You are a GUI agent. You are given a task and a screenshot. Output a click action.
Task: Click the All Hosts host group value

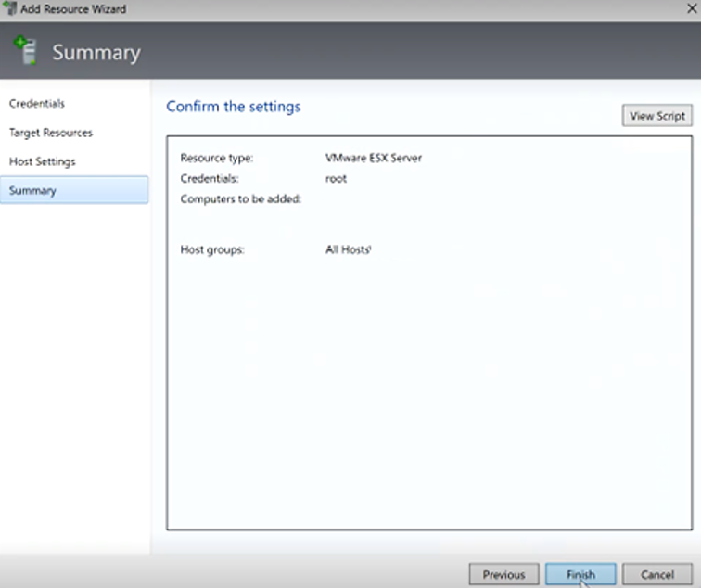[x=348, y=249]
